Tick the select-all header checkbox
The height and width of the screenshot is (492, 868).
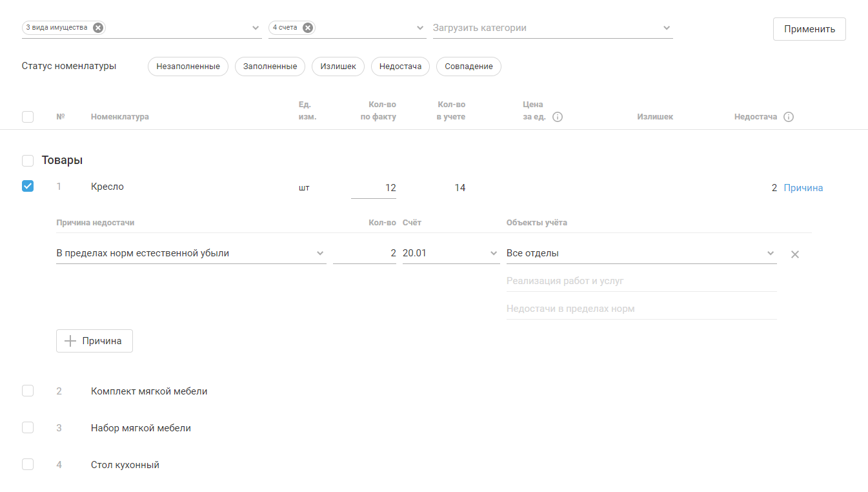pos(28,117)
